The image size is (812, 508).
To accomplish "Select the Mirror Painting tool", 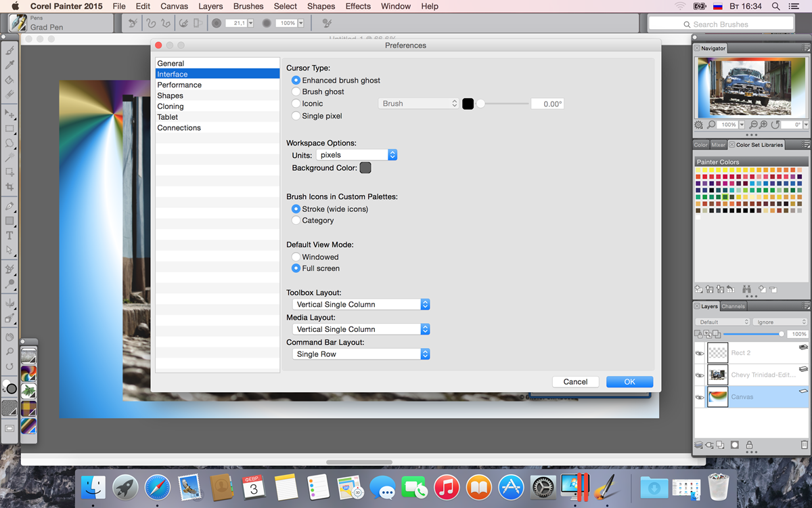I will pos(9,303).
